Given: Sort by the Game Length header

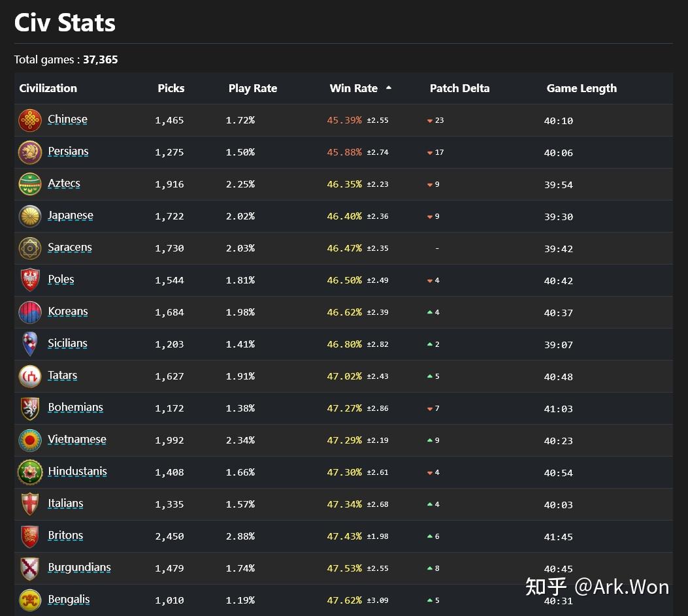Looking at the screenshot, I should tap(581, 88).
